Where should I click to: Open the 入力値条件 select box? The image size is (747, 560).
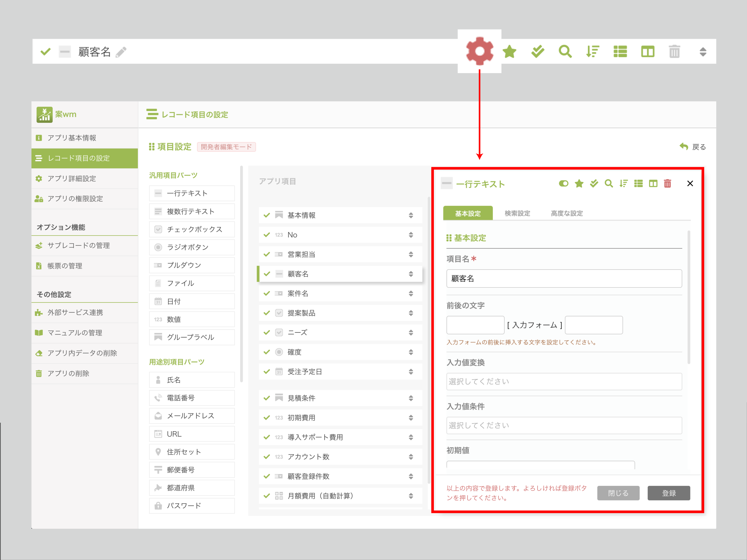click(x=564, y=425)
